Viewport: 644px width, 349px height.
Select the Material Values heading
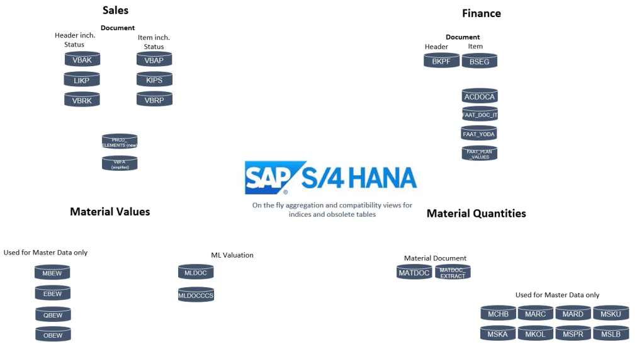point(110,212)
